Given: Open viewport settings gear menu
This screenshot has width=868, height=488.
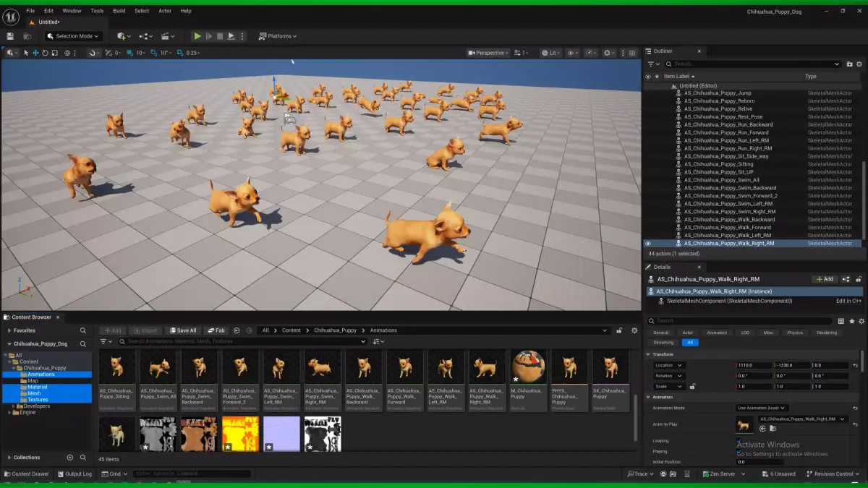Looking at the screenshot, I should click(609, 53).
